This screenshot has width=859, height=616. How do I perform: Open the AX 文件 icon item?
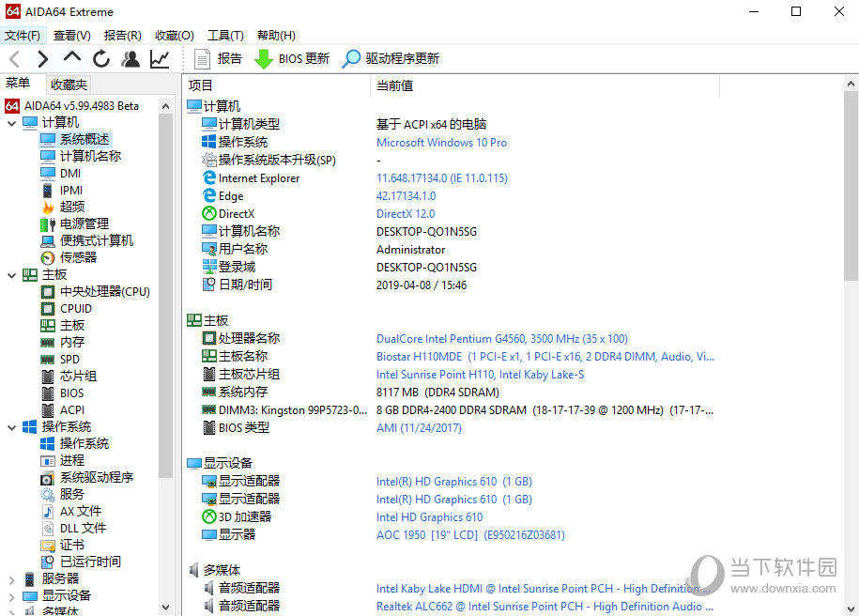71,512
